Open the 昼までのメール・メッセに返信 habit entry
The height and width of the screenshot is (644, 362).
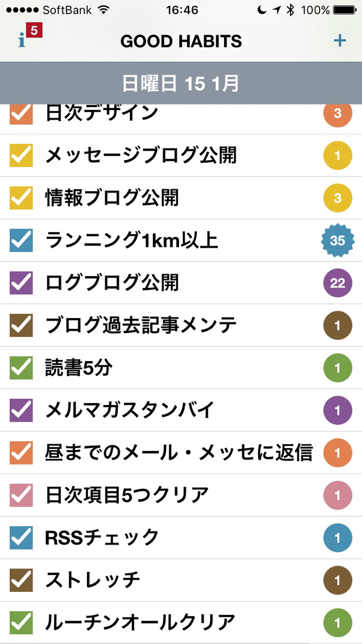point(178,453)
